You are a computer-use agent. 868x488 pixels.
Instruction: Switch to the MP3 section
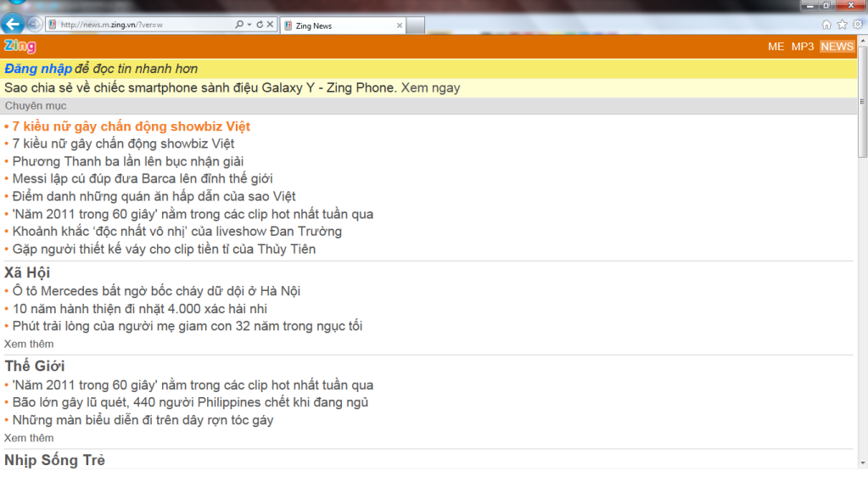click(803, 47)
